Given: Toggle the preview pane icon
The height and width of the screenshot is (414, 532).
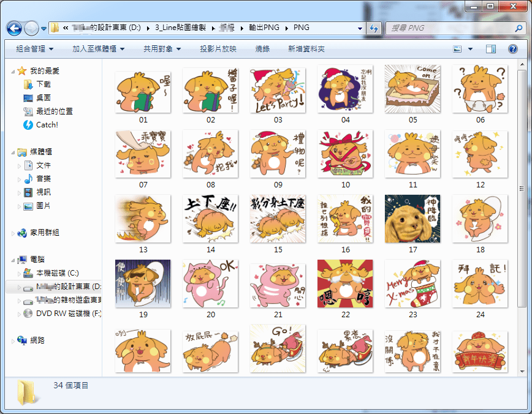Looking at the screenshot, I should (x=490, y=49).
